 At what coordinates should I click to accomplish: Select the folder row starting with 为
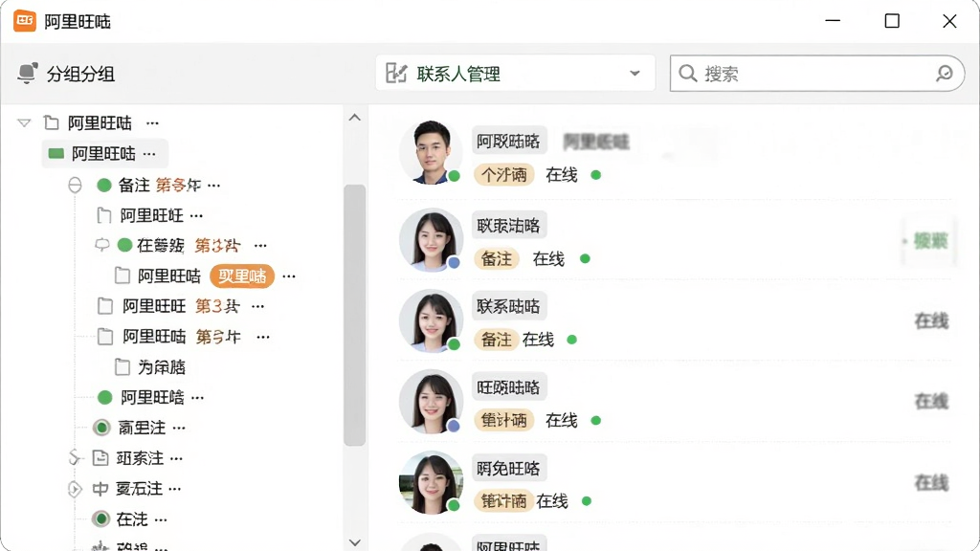pyautogui.click(x=150, y=367)
